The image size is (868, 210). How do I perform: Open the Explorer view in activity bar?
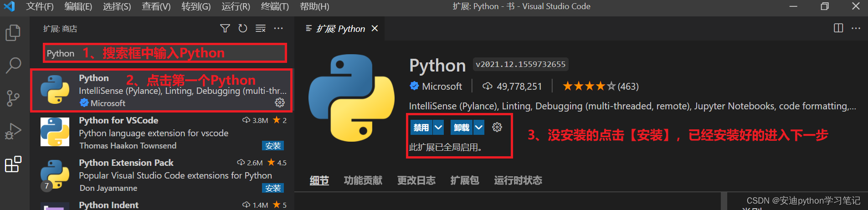(x=13, y=33)
